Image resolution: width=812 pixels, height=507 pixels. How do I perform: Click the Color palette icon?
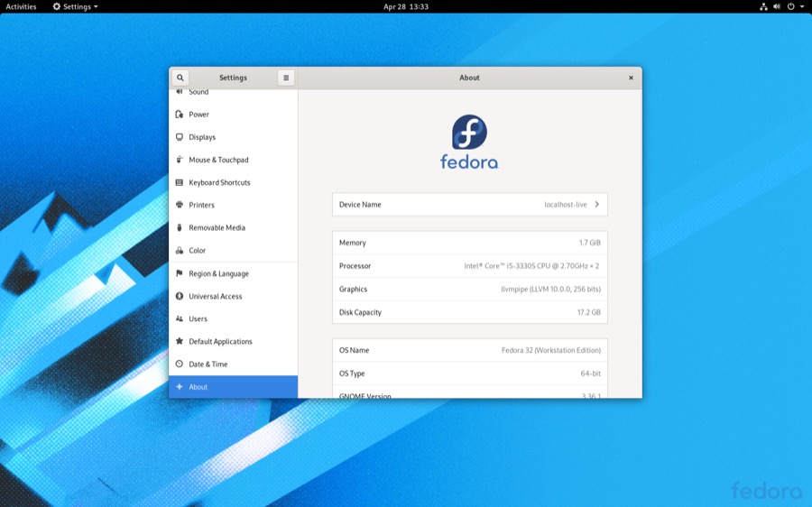click(180, 250)
